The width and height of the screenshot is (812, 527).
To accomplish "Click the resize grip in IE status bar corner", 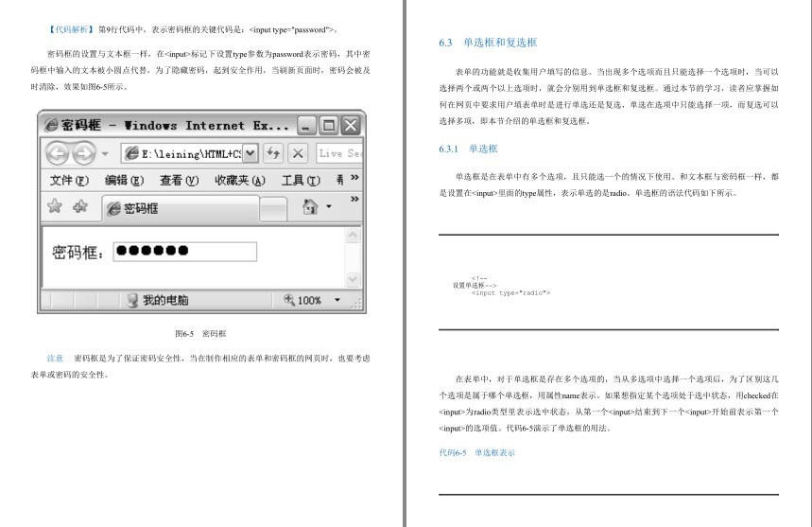I will tap(356, 304).
